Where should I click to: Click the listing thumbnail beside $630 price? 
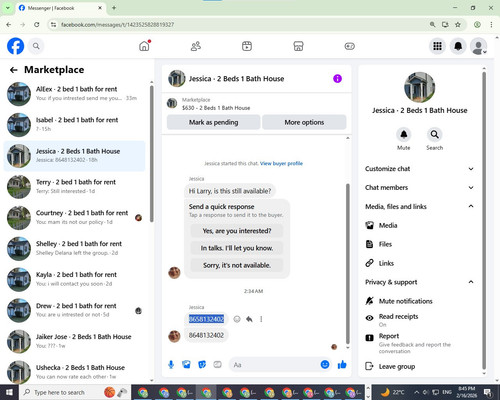(x=172, y=103)
